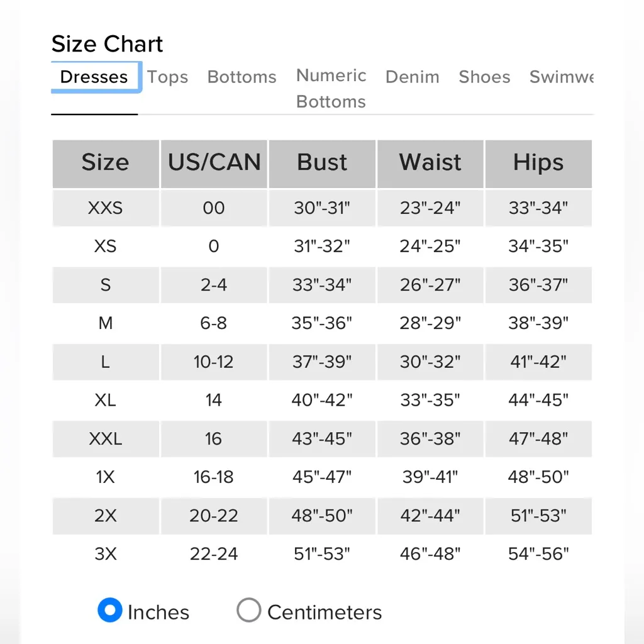Click the Bust column header

pos(322,163)
